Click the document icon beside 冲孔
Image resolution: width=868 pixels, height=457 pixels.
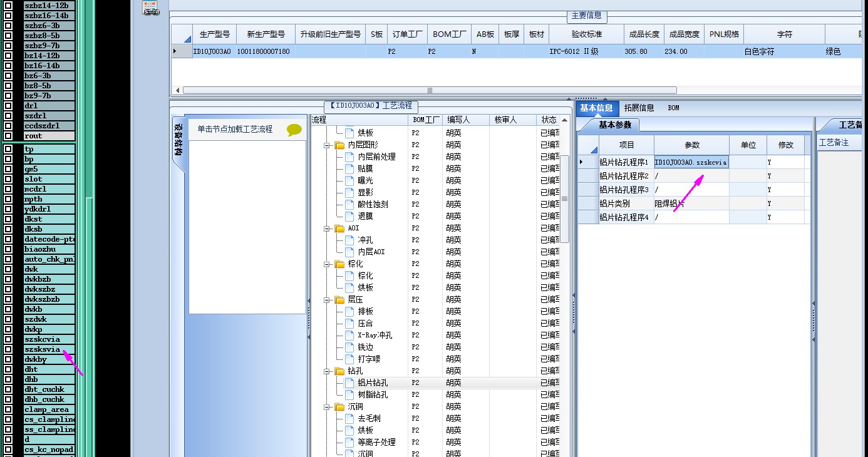pyautogui.click(x=349, y=240)
